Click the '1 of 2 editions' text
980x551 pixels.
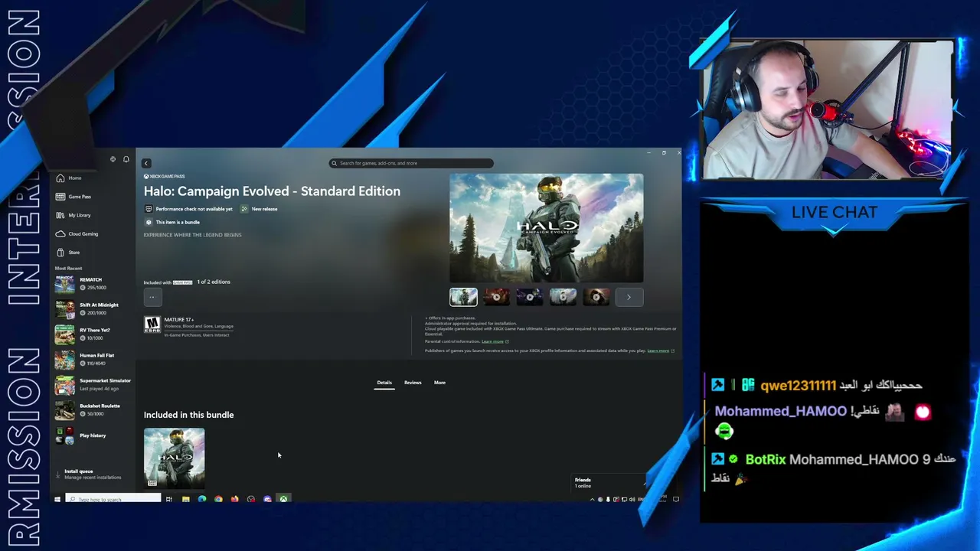214,282
